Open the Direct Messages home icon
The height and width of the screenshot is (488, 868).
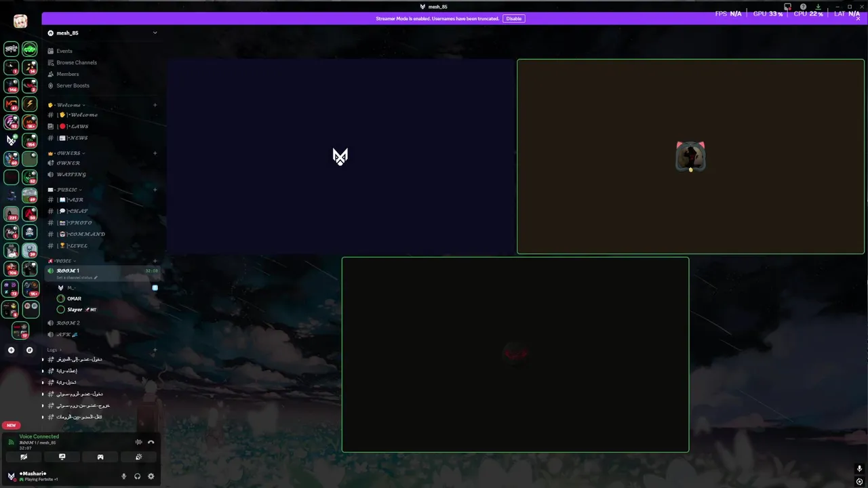pos(20,22)
